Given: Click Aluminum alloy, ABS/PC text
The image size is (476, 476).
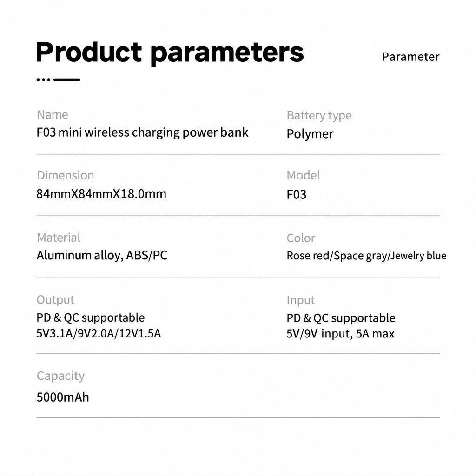Looking at the screenshot, I should pyautogui.click(x=102, y=256).
